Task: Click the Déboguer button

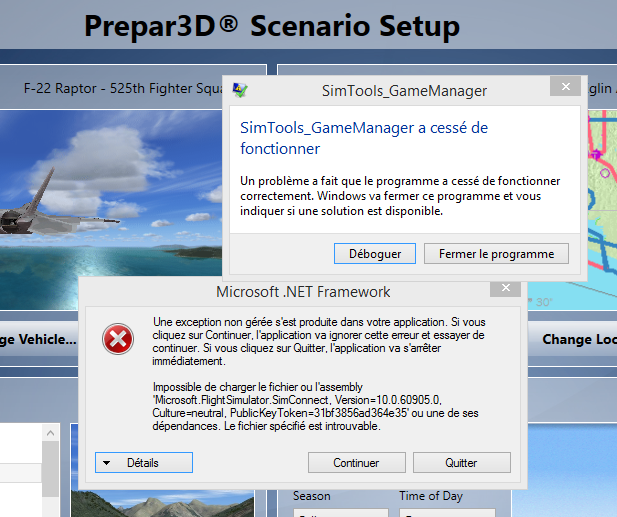Action: coord(375,253)
